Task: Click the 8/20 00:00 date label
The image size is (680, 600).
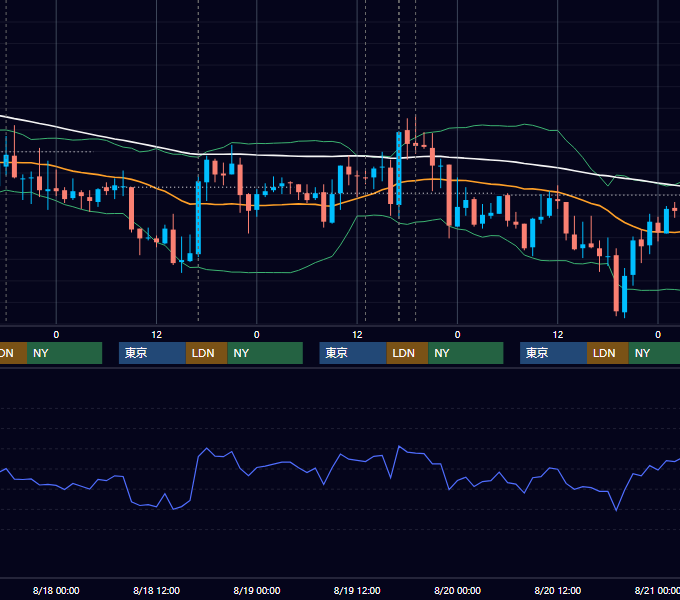Action: coord(458,590)
